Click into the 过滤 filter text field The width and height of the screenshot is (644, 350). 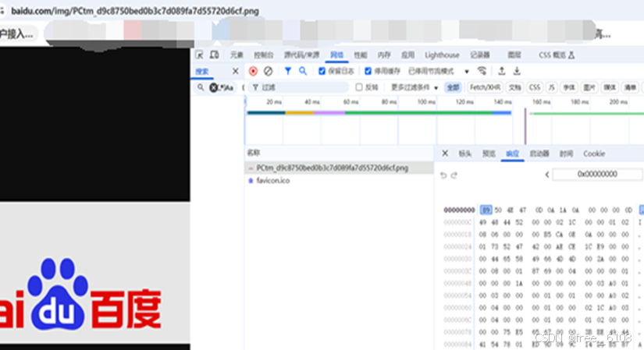point(300,87)
